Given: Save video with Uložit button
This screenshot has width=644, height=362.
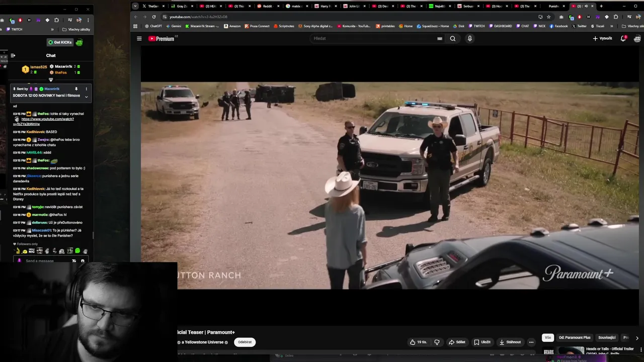Looking at the screenshot, I should [x=482, y=342].
